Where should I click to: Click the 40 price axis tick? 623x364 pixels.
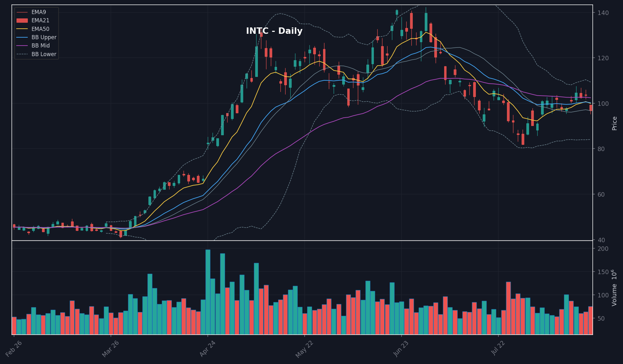coord(601,240)
